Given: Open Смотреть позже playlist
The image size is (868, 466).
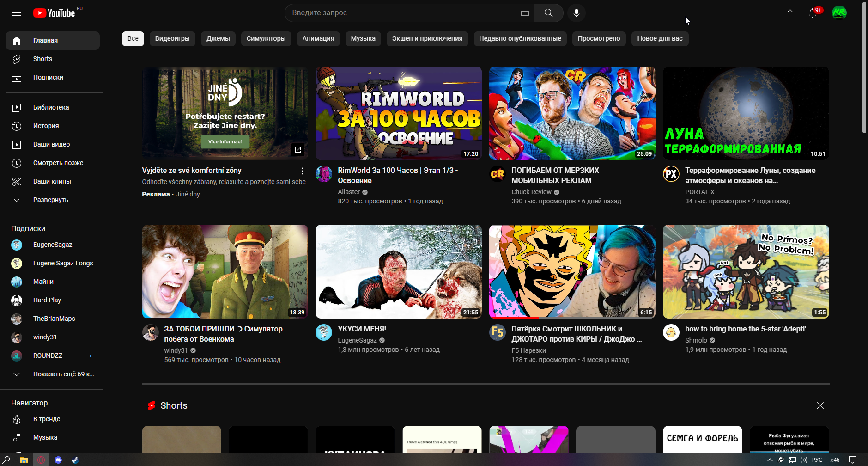Looking at the screenshot, I should point(53,163).
